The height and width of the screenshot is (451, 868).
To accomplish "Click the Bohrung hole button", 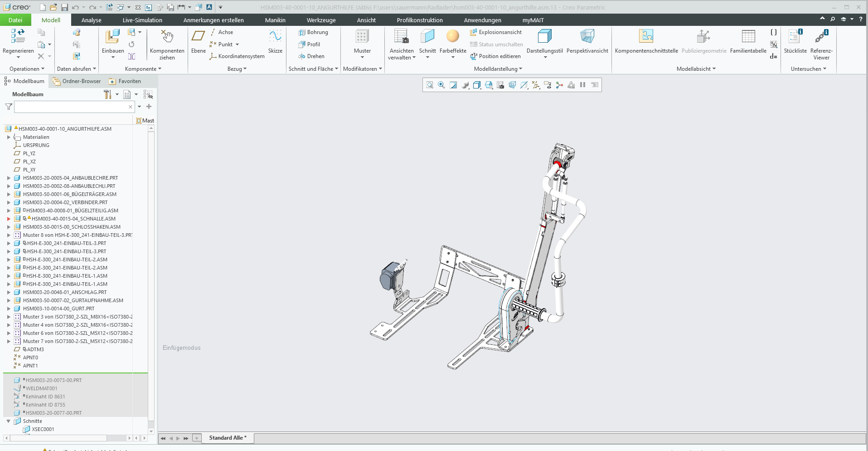I will pyautogui.click(x=313, y=32).
